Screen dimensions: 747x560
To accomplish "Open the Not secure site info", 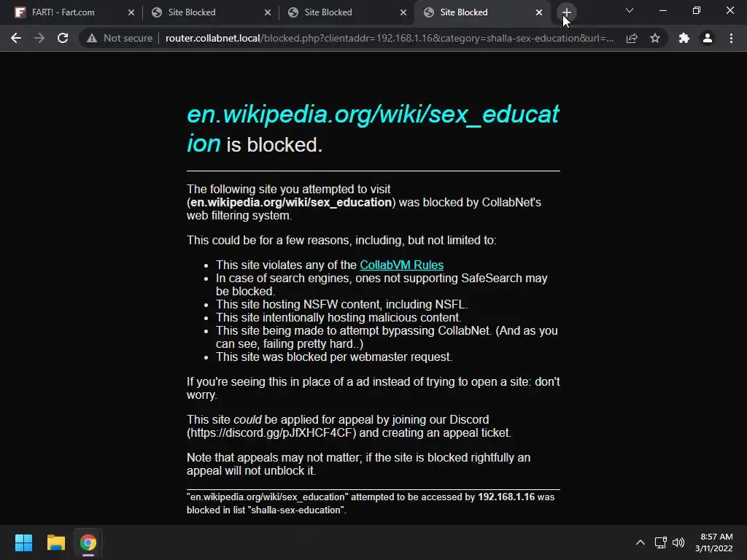I will (120, 38).
